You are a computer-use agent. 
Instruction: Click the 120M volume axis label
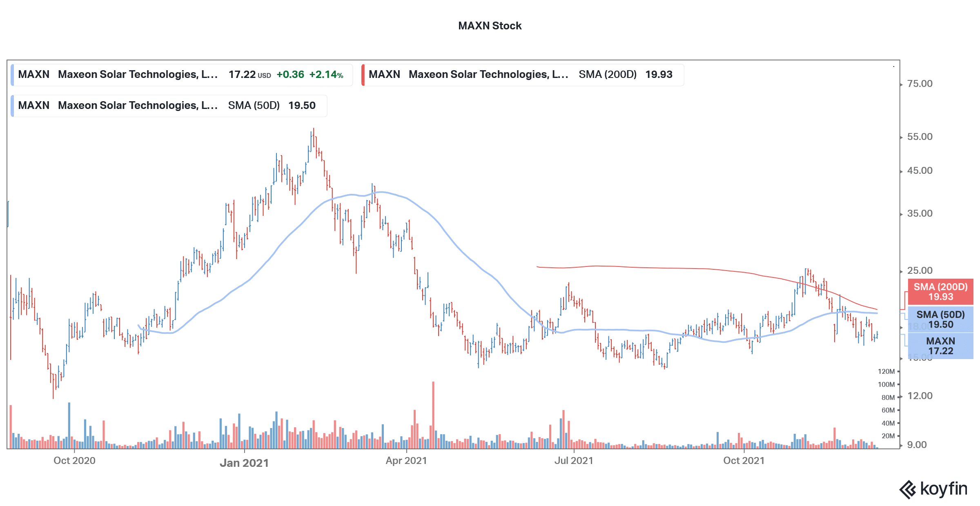click(x=886, y=371)
